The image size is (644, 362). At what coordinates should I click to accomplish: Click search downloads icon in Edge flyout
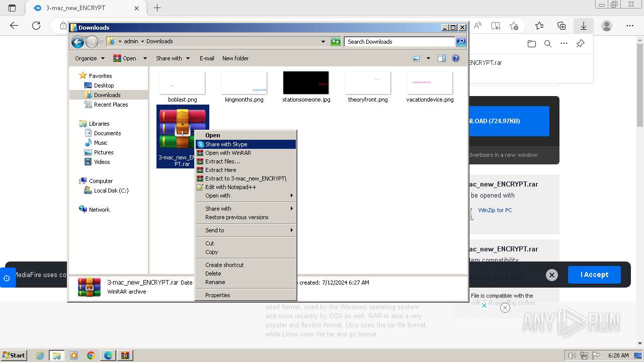(548, 44)
